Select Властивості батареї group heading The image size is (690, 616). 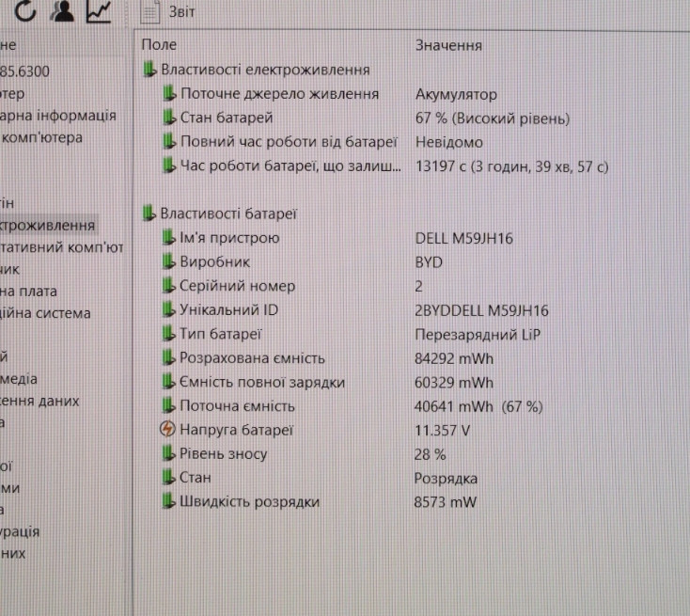(x=228, y=213)
